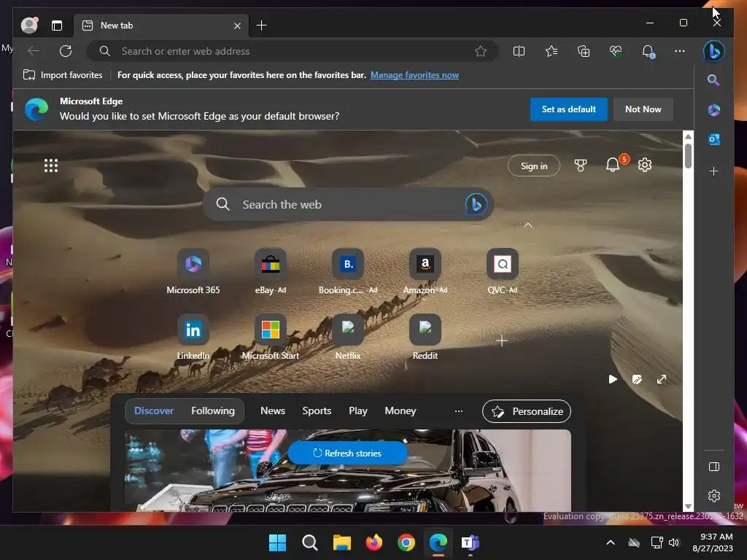
Task: Open Browser essentials heart icon
Action: 616,51
